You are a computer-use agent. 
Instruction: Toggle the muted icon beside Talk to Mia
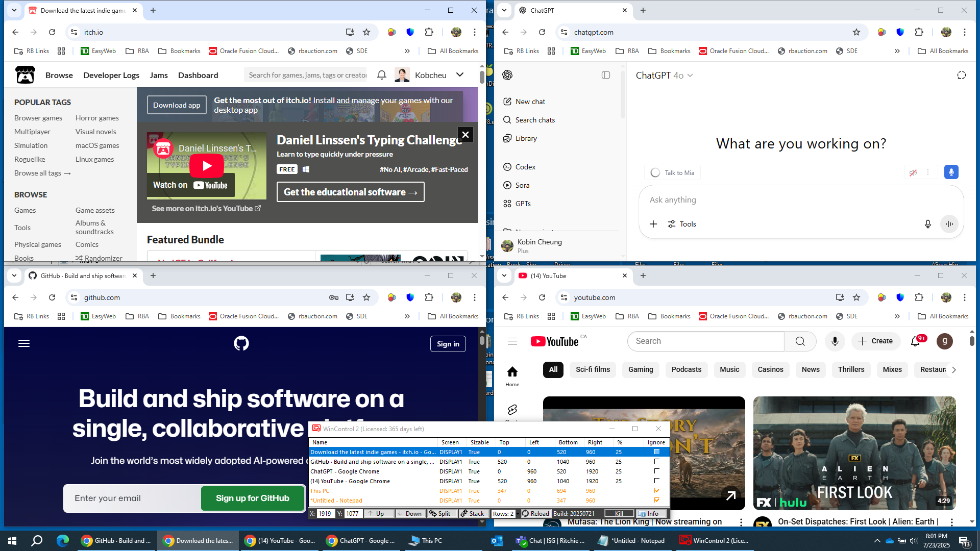(913, 172)
